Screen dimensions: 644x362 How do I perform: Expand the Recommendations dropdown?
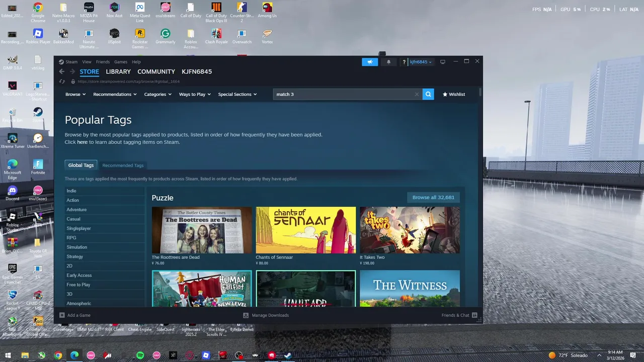tap(115, 94)
